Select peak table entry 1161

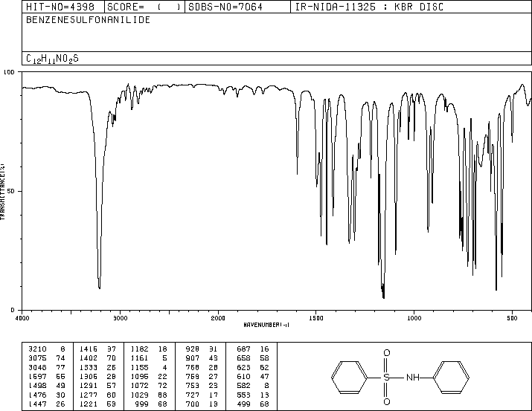pos(149,358)
